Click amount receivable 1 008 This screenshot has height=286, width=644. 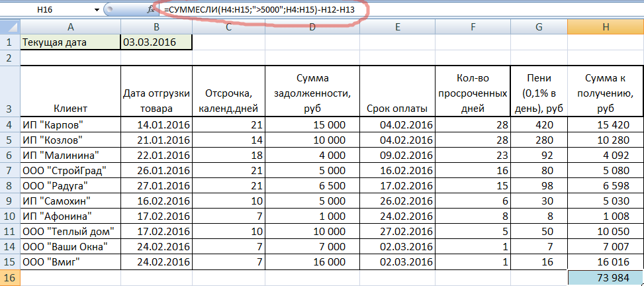[x=606, y=216]
